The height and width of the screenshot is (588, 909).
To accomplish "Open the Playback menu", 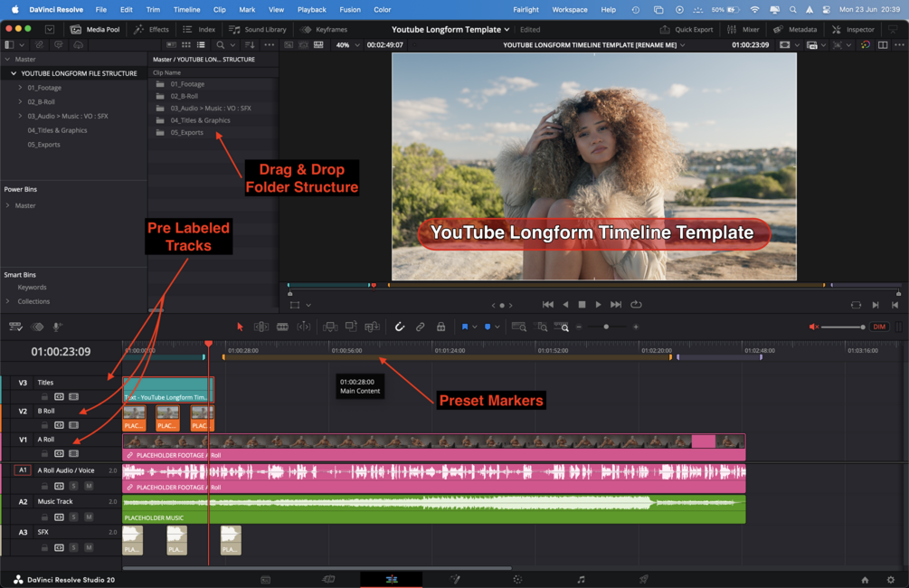I will coord(312,9).
